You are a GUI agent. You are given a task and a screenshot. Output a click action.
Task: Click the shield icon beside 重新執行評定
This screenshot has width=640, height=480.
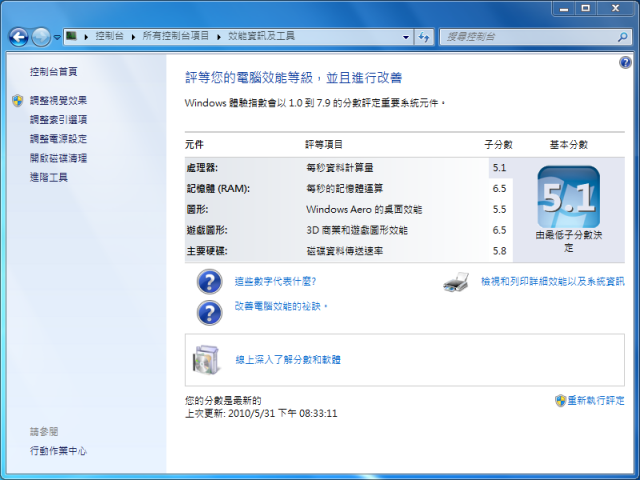click(x=560, y=400)
